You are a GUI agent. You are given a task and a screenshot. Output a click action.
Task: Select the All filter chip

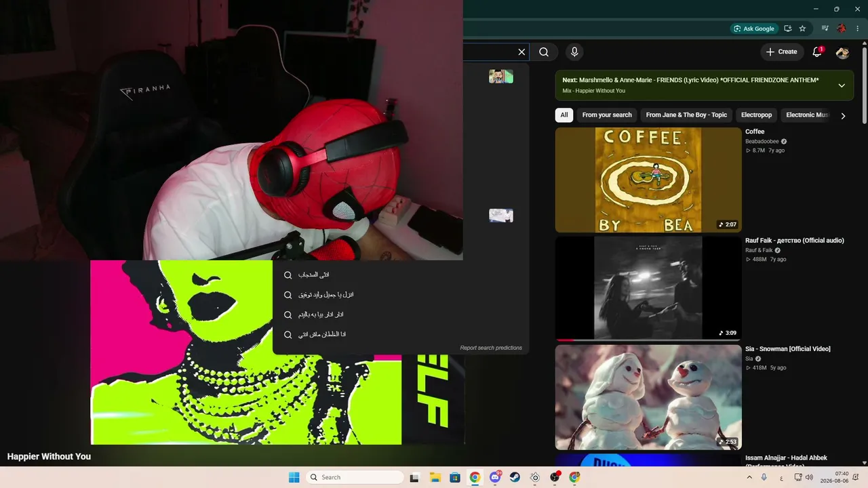564,115
